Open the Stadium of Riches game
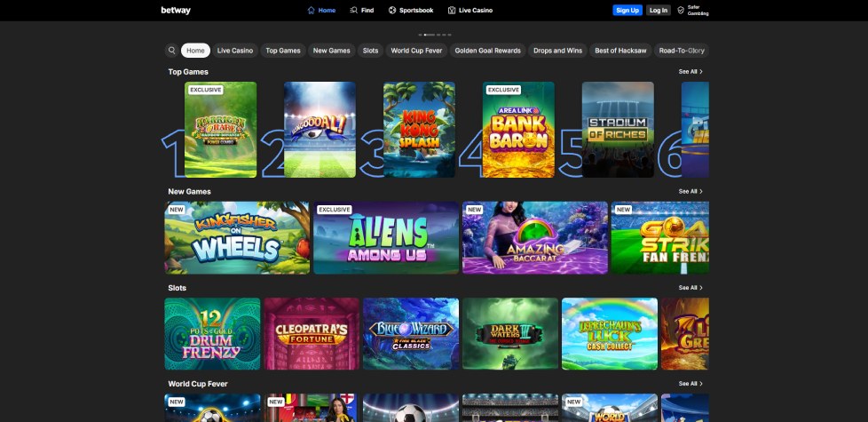Screen dimensions: 868x422 (618, 130)
